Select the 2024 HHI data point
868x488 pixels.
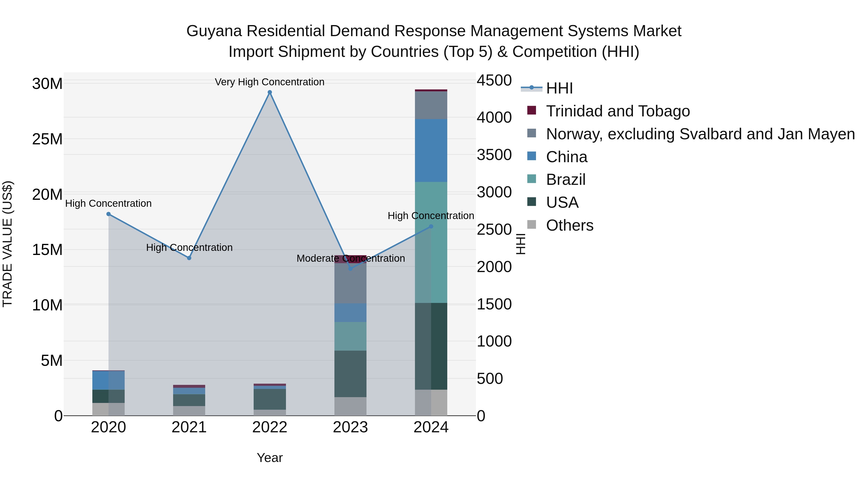tap(431, 227)
